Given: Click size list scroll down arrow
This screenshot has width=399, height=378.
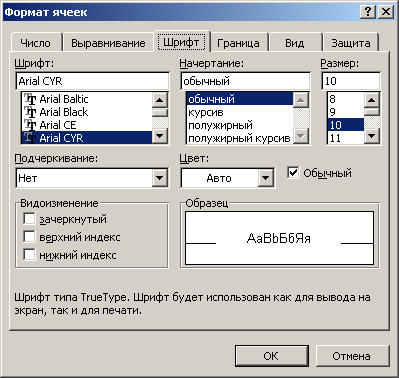Looking at the screenshot, I should click(372, 136).
